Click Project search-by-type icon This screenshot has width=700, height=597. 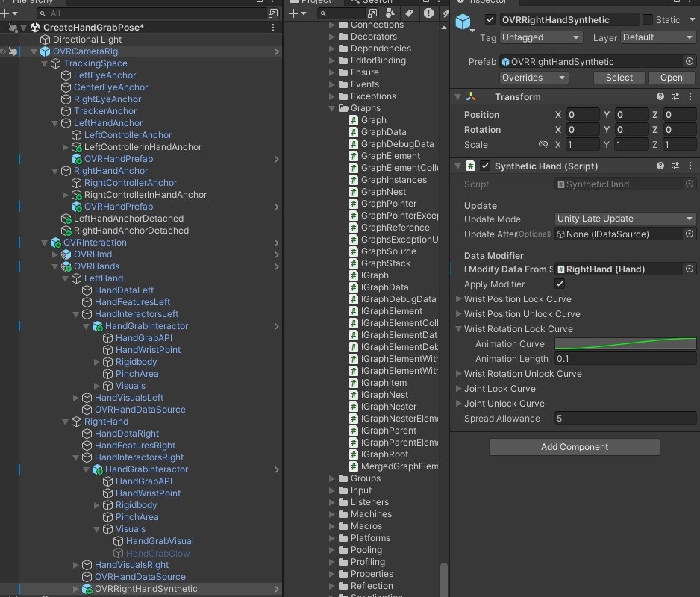pyautogui.click(x=390, y=13)
